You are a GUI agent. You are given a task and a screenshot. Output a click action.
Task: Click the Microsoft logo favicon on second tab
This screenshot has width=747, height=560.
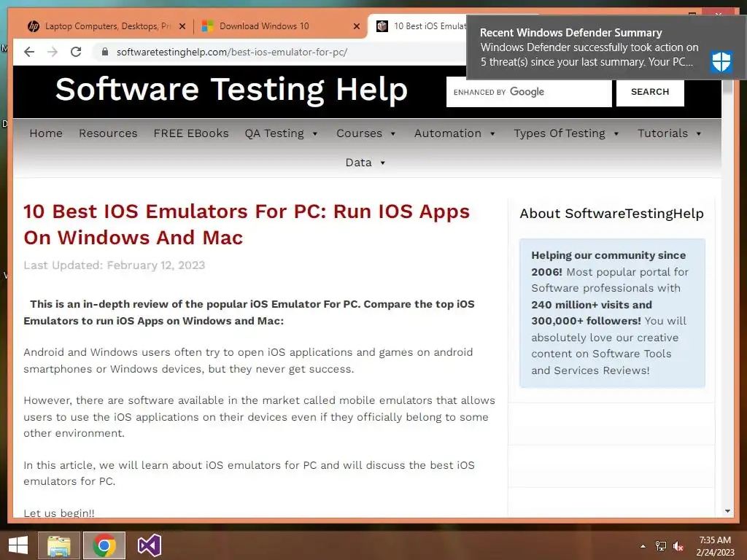(x=207, y=26)
